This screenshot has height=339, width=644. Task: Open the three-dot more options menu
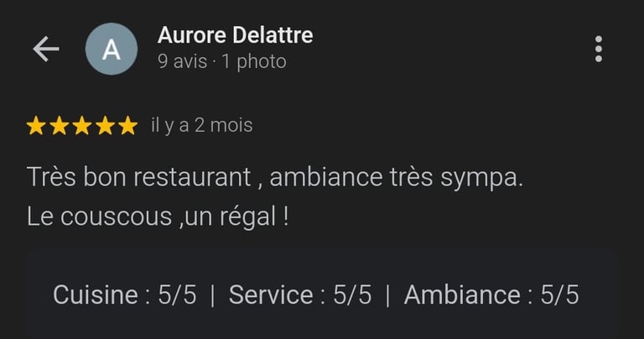(x=599, y=49)
